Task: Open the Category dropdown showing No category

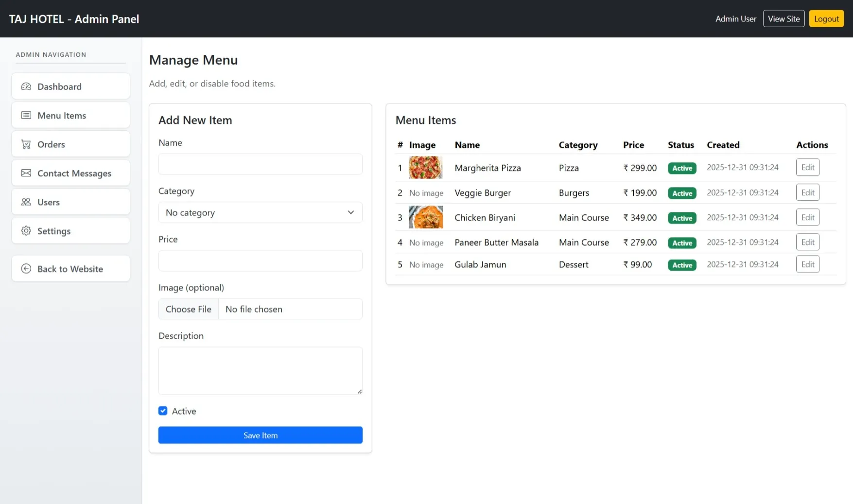Action: (x=260, y=212)
